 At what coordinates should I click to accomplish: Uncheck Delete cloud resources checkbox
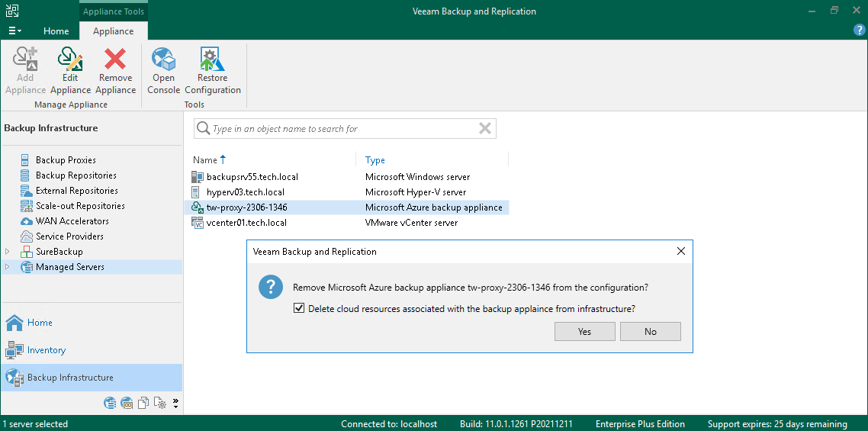click(x=299, y=308)
